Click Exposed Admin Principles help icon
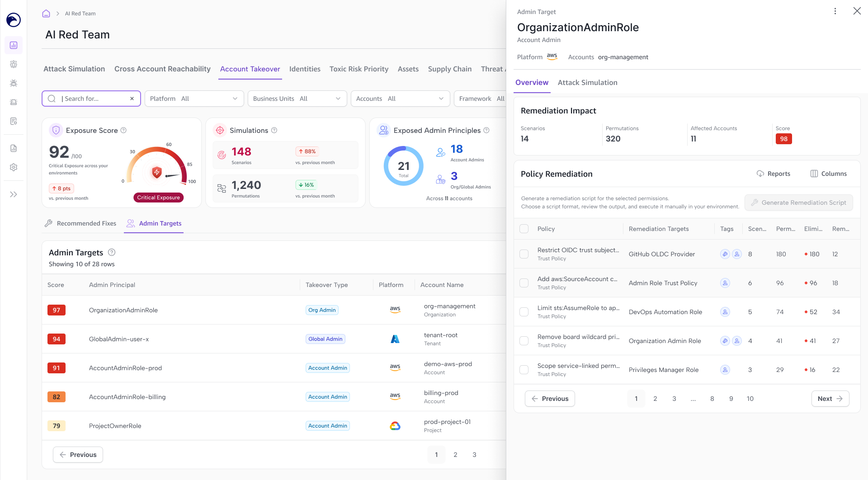This screenshot has height=480, width=868. pyautogui.click(x=486, y=130)
